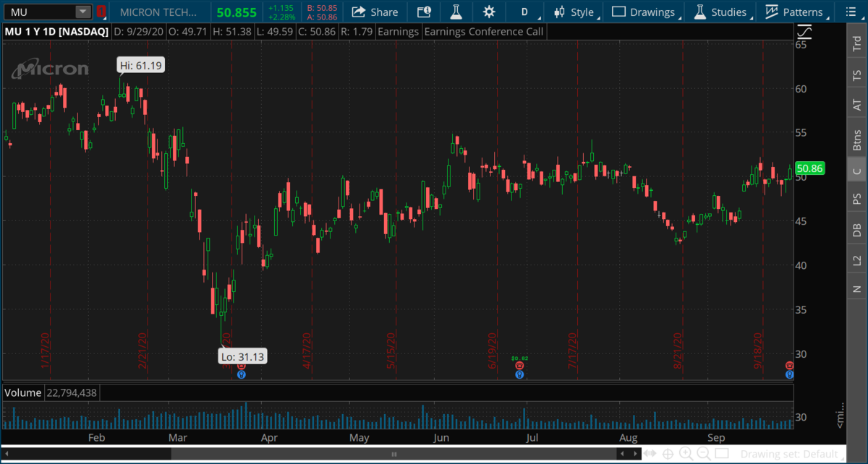This screenshot has width=868, height=464.
Task: Click the March earnings phone icon
Action: [x=242, y=366]
